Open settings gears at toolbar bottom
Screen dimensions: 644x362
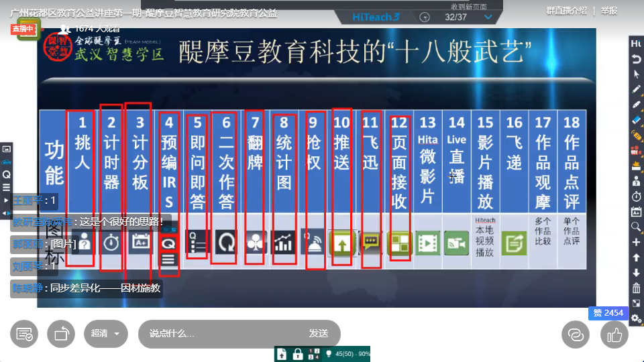[637, 318]
